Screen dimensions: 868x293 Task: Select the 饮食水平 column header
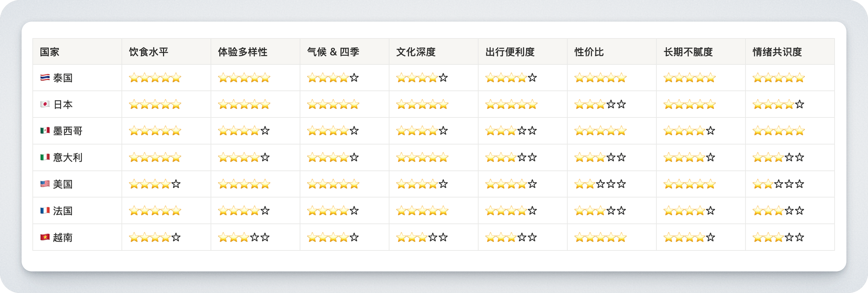(148, 52)
